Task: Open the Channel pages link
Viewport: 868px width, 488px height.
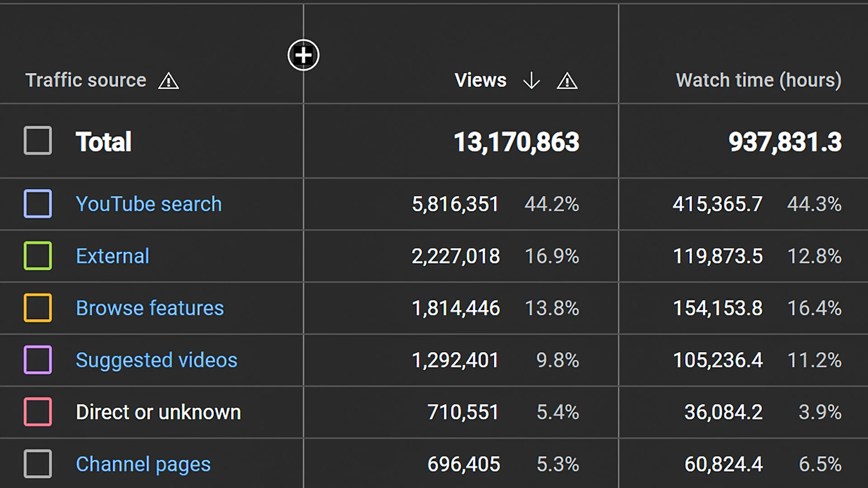Action: tap(143, 464)
